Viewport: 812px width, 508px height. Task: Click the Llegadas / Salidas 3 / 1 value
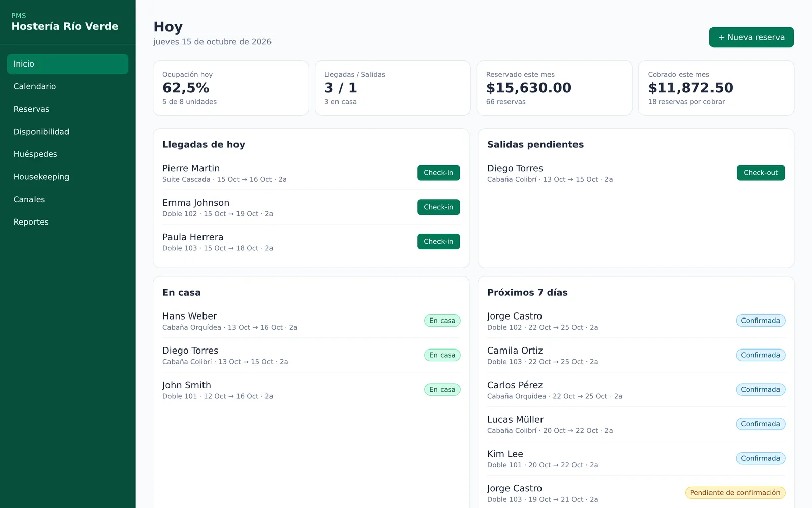341,88
